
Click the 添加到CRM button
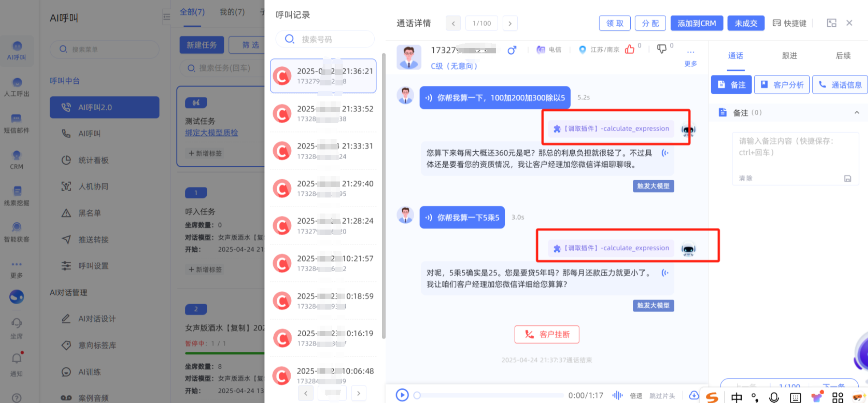pyautogui.click(x=696, y=24)
